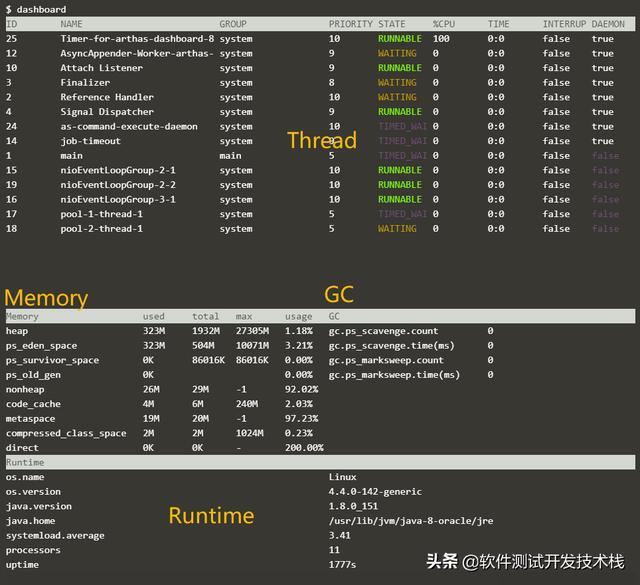
Task: Click the as-command-execute-daemon thread name
Action: [129, 127]
